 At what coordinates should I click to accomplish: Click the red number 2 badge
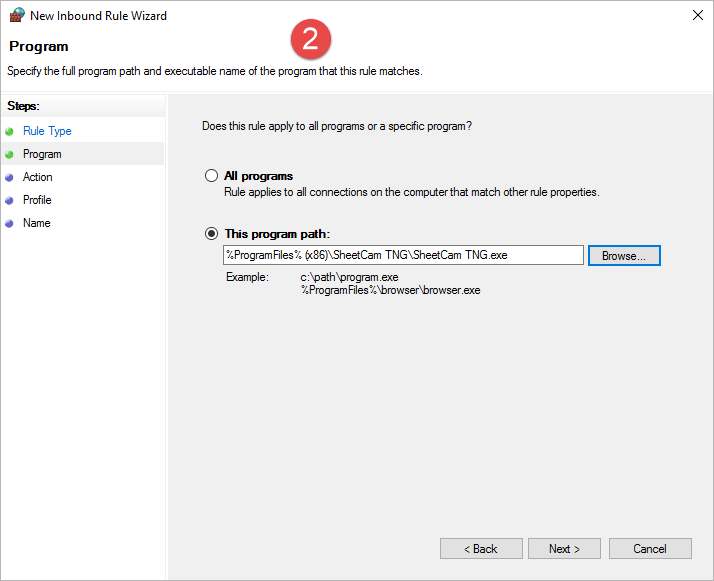coord(310,40)
